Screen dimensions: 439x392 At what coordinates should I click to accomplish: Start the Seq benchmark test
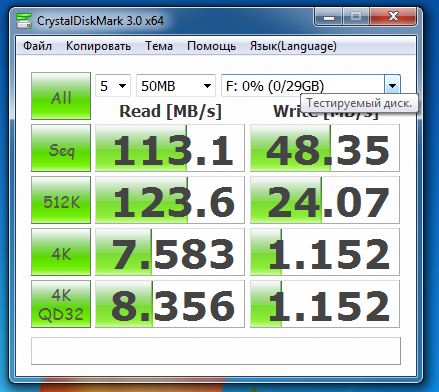(x=61, y=148)
